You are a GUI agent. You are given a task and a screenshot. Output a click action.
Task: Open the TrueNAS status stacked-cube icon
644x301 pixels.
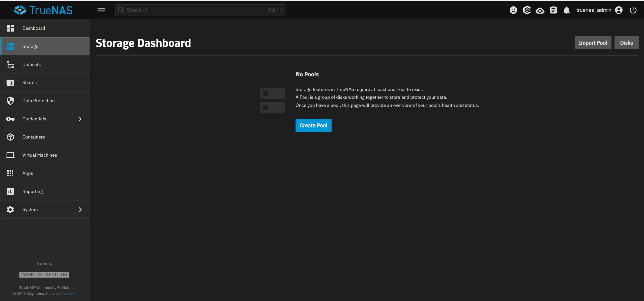(527, 10)
